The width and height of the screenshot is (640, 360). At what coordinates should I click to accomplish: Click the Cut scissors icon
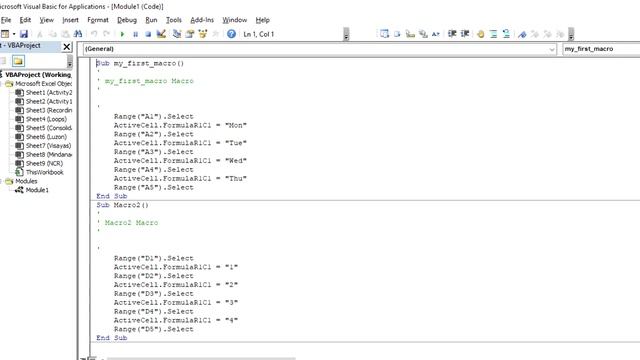40,34
